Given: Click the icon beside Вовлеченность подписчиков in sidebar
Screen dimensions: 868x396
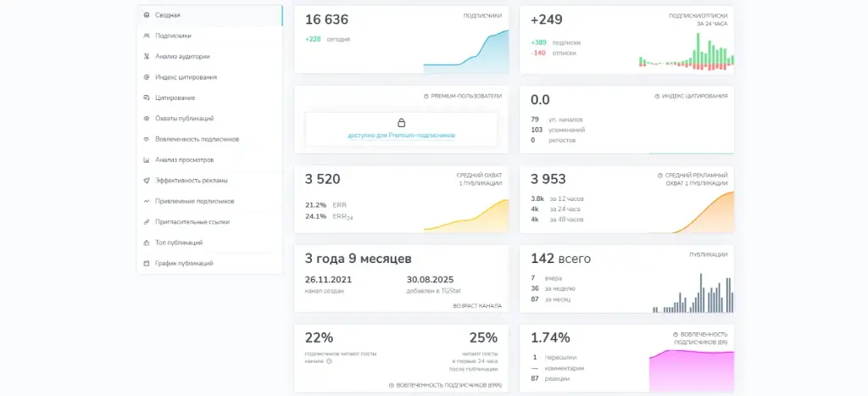Looking at the screenshot, I should pos(146,139).
